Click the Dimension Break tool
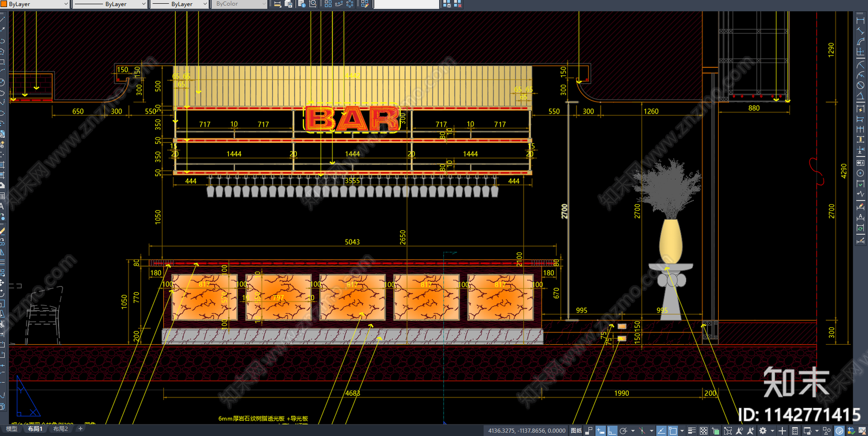 [860, 150]
